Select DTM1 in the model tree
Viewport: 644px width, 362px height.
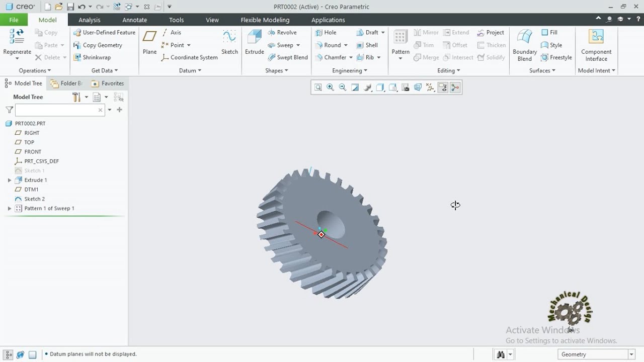point(31,190)
